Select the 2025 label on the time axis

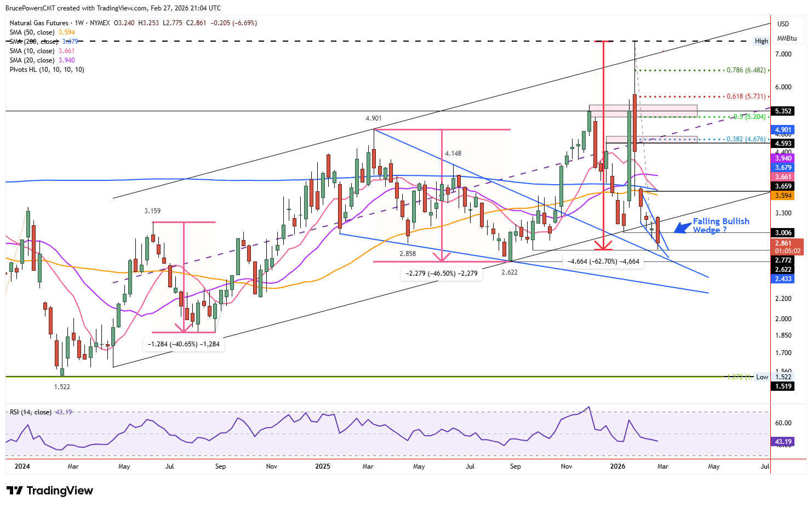coord(323,466)
